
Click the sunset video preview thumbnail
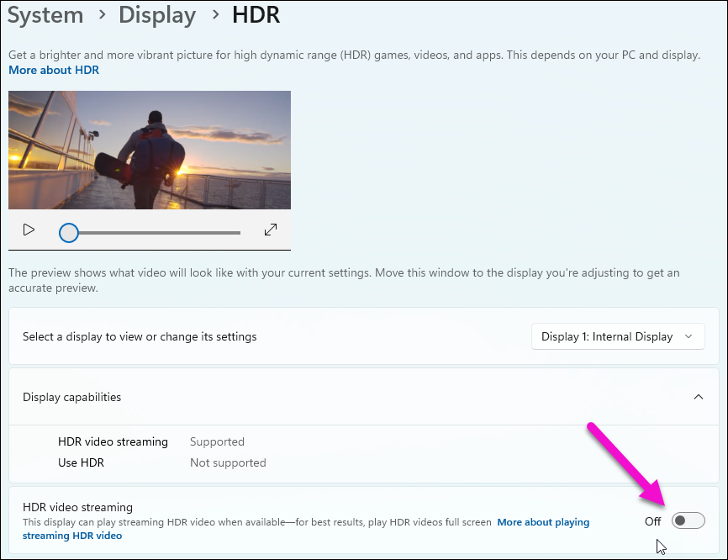[x=150, y=150]
